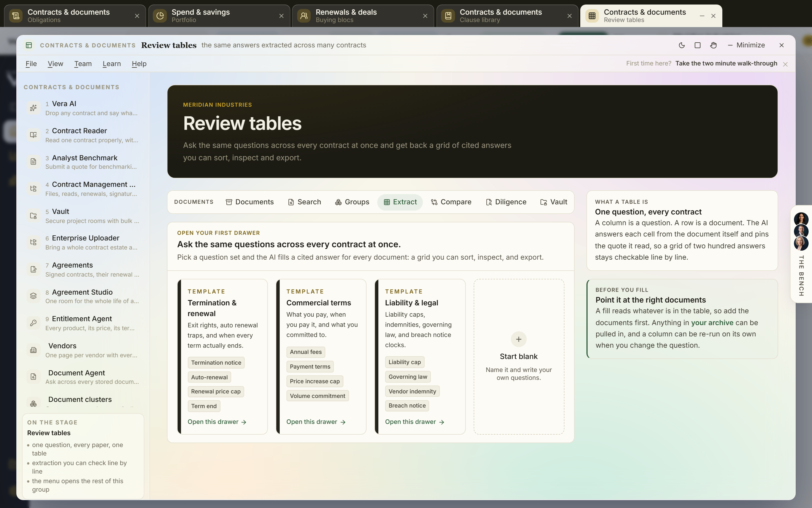Click the second avatar on The Bench
812x508 pixels.
(801, 231)
